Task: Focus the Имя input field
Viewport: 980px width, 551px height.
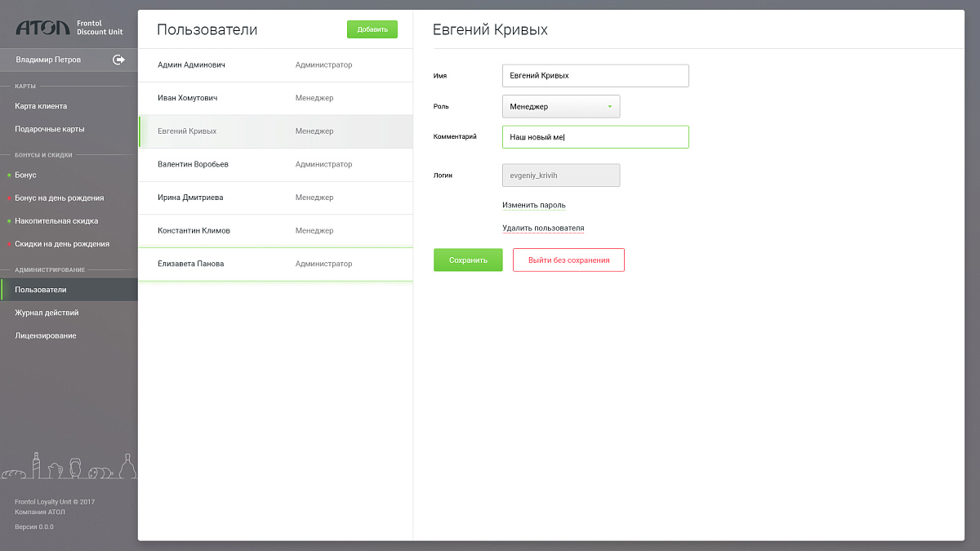Action: click(595, 76)
